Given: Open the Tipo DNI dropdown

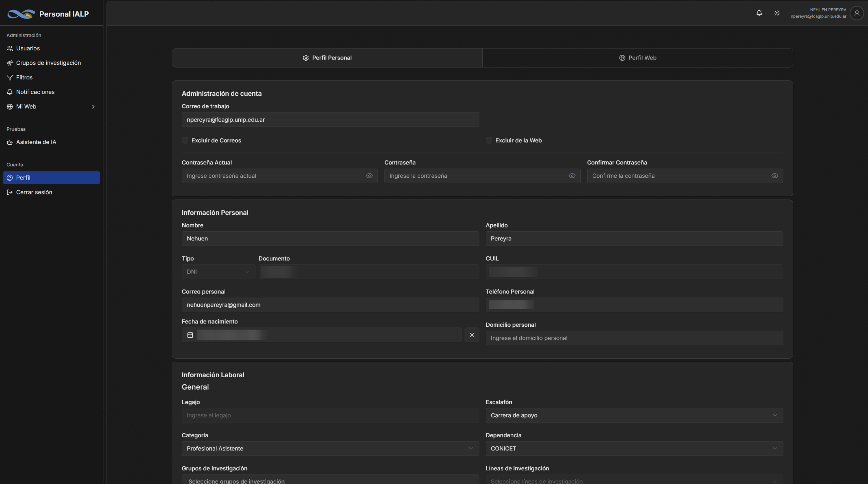Looking at the screenshot, I should coord(218,272).
